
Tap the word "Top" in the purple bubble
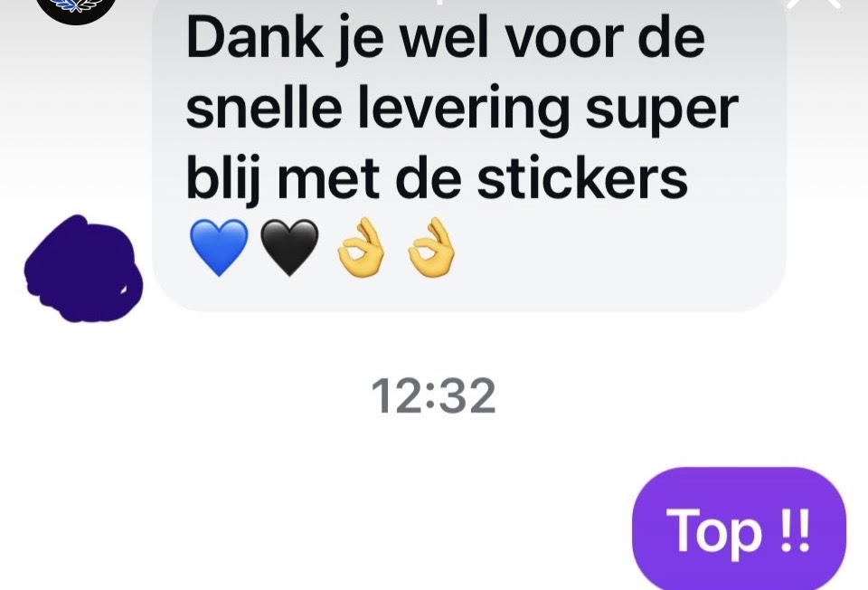(x=714, y=532)
